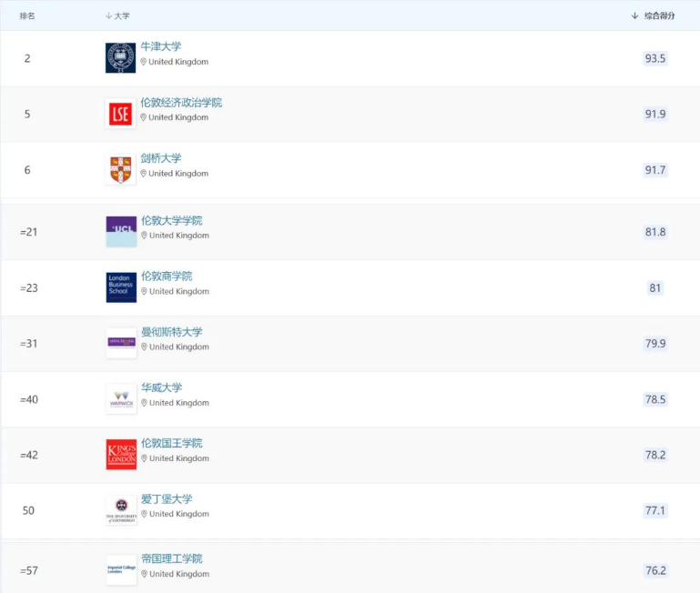Image resolution: width=700 pixels, height=593 pixels.
Task: Open the 华威大学 link
Action: [x=162, y=387]
